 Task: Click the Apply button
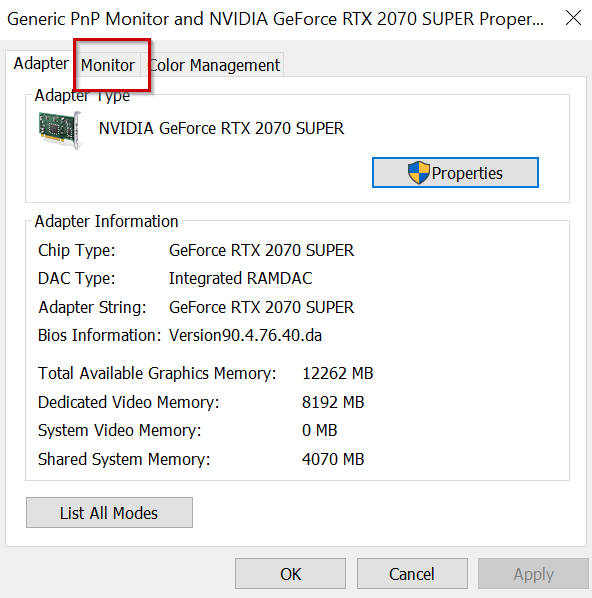tap(533, 574)
